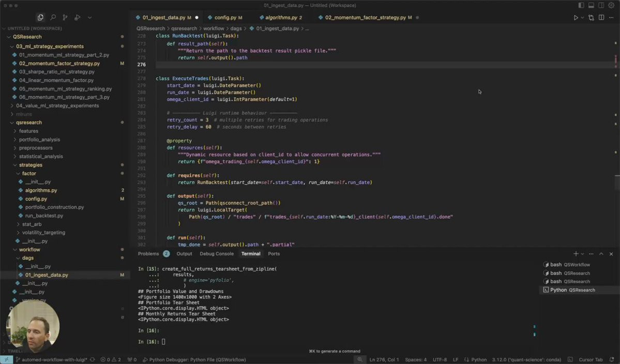Expand the stat_arb folder
The image size is (620, 364).
tap(18, 224)
